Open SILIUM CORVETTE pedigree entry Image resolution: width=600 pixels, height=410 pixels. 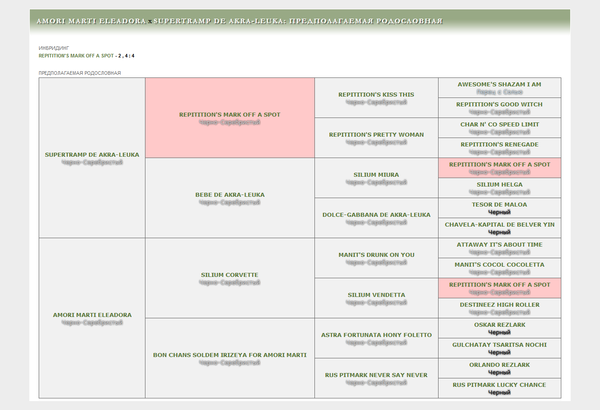(x=230, y=275)
